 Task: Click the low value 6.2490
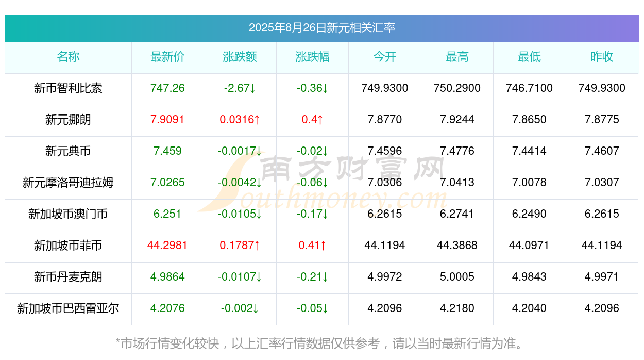click(x=530, y=214)
